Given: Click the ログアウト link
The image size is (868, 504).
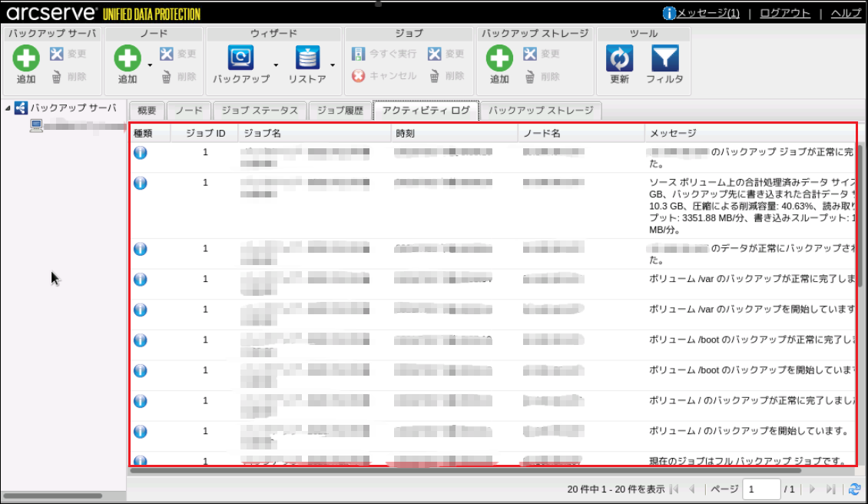Looking at the screenshot, I should [x=784, y=13].
